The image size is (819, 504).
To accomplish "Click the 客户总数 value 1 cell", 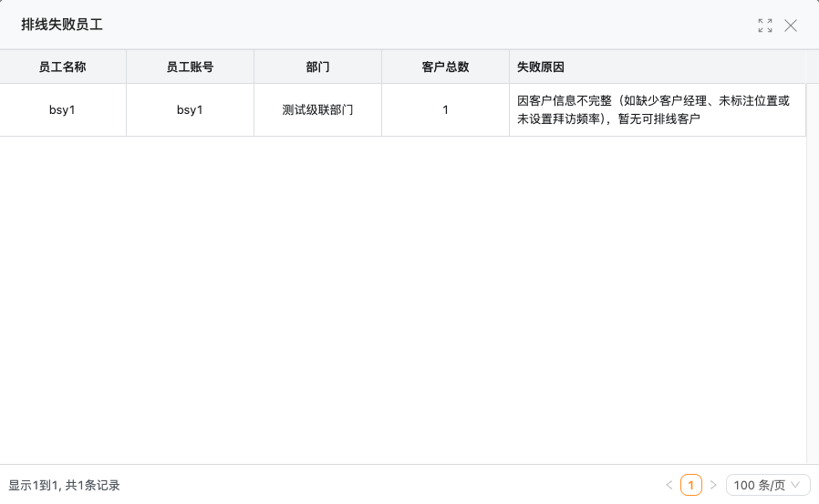I will click(x=445, y=110).
